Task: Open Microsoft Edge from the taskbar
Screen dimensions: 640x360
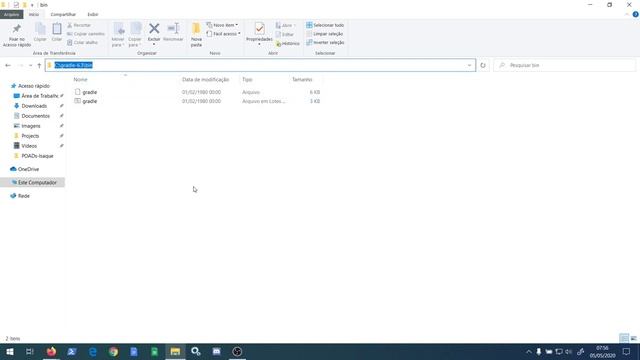Action: coord(93,351)
